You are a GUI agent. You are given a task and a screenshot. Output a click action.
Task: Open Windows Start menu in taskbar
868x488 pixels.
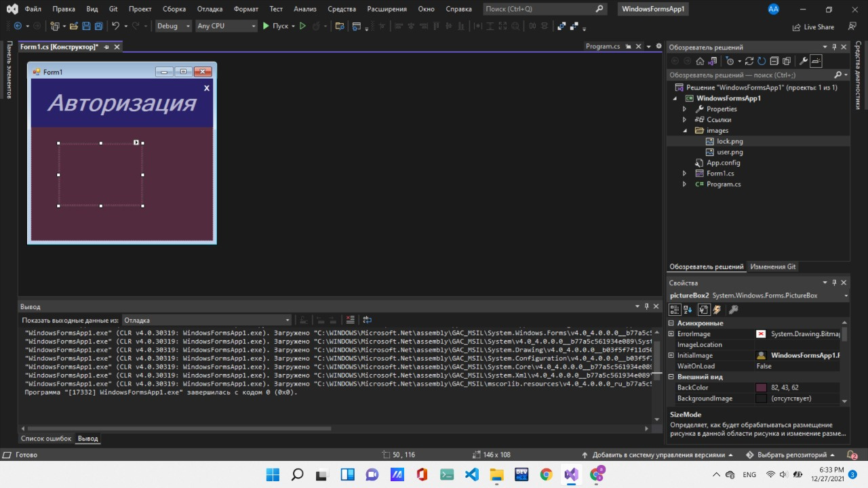[272, 474]
